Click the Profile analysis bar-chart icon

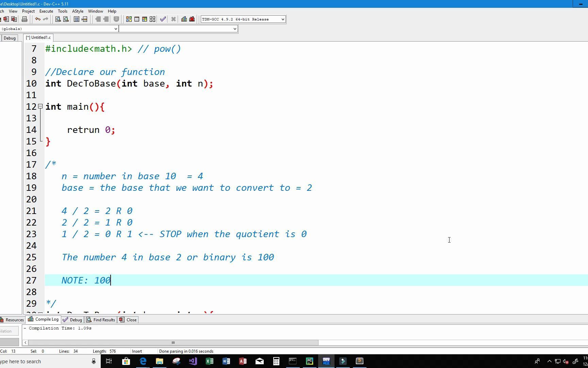[184, 19]
